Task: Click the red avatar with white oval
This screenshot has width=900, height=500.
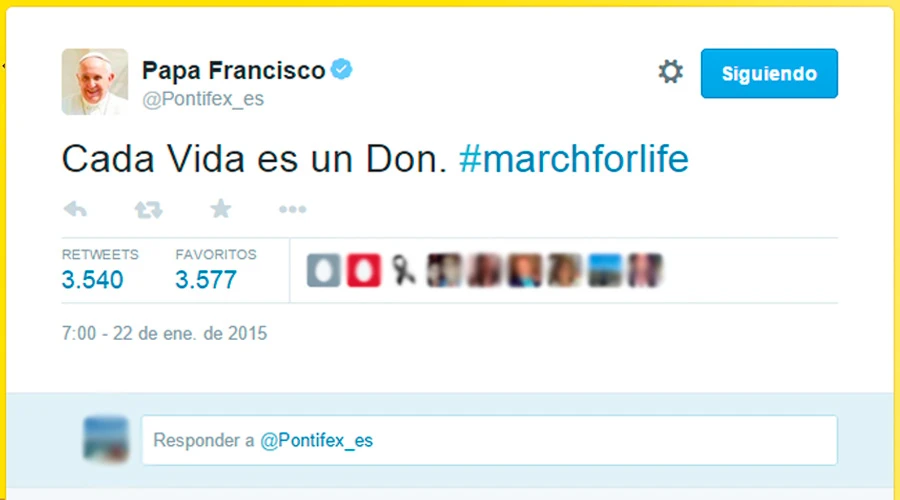Action: (x=364, y=270)
